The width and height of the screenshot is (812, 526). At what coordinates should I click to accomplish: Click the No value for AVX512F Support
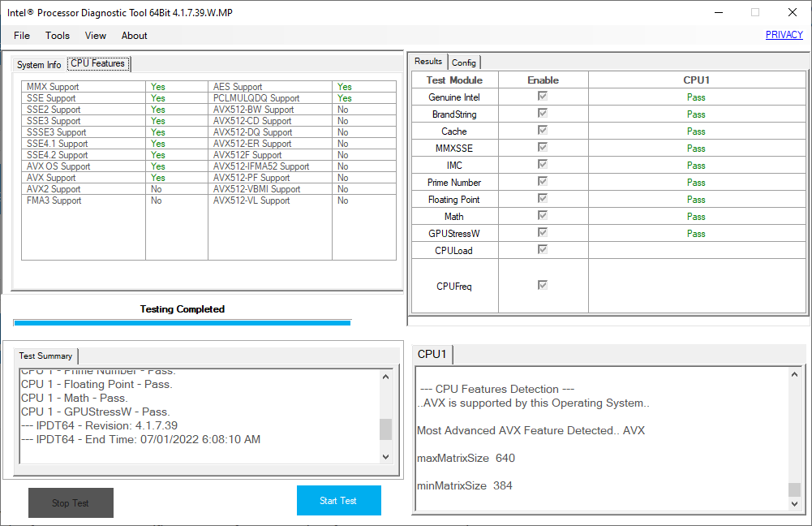point(343,155)
